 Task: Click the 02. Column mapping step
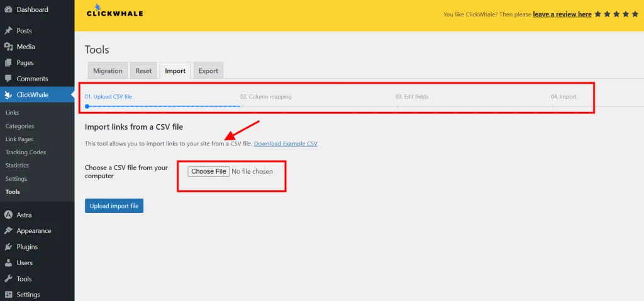click(x=265, y=97)
